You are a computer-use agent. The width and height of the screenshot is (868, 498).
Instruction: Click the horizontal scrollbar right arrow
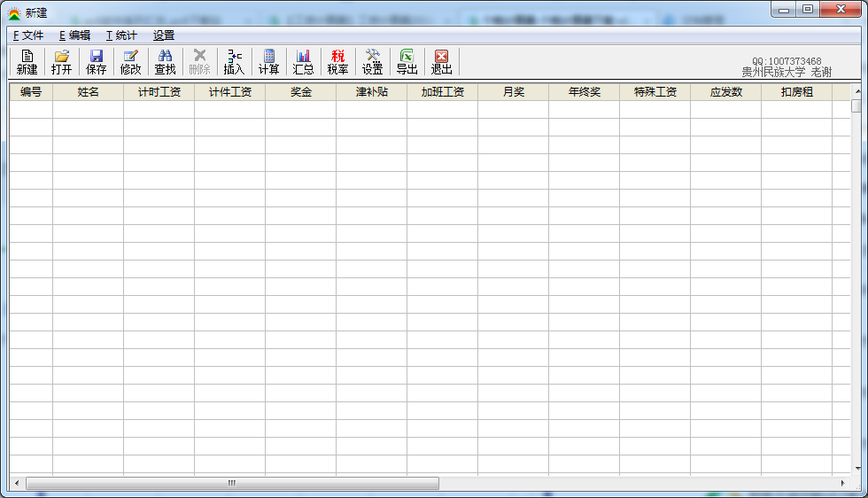pyautogui.click(x=843, y=483)
